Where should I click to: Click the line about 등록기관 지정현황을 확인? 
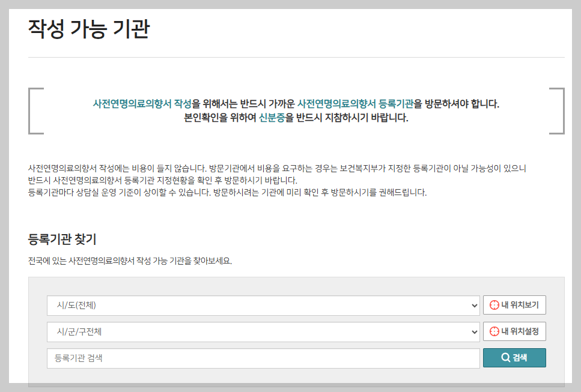pyautogui.click(x=163, y=180)
